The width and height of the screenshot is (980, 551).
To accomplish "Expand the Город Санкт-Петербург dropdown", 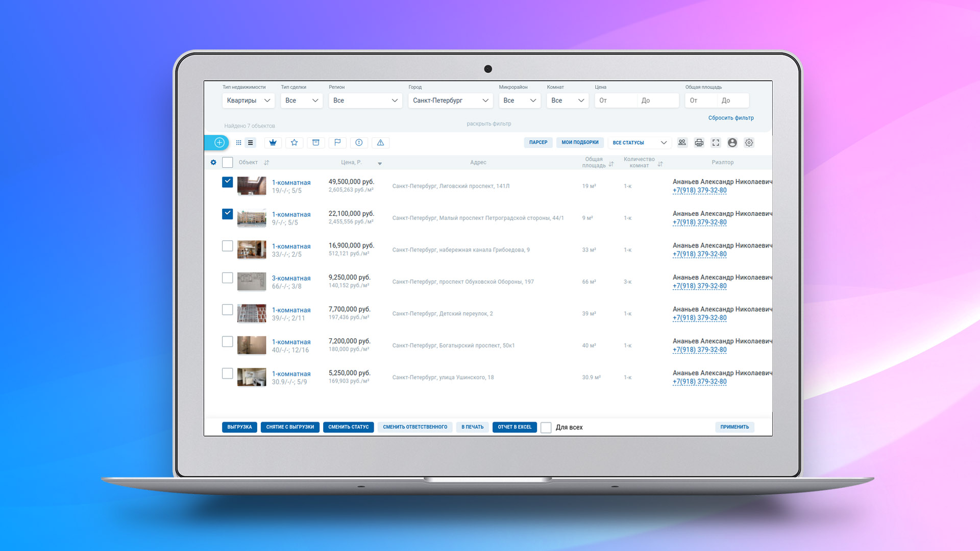I will tap(450, 101).
